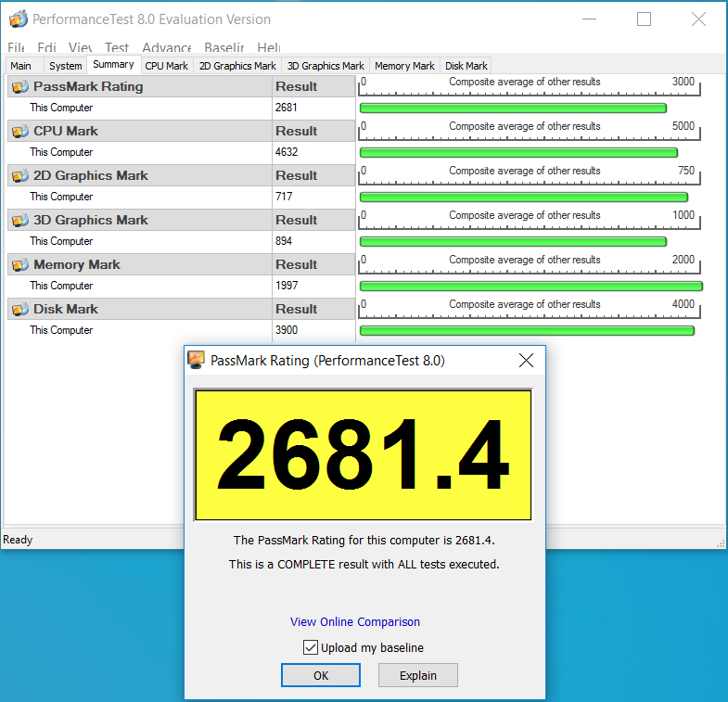728x702 pixels.
Task: Toggle the Upload my baseline checkbox
Action: 311,647
